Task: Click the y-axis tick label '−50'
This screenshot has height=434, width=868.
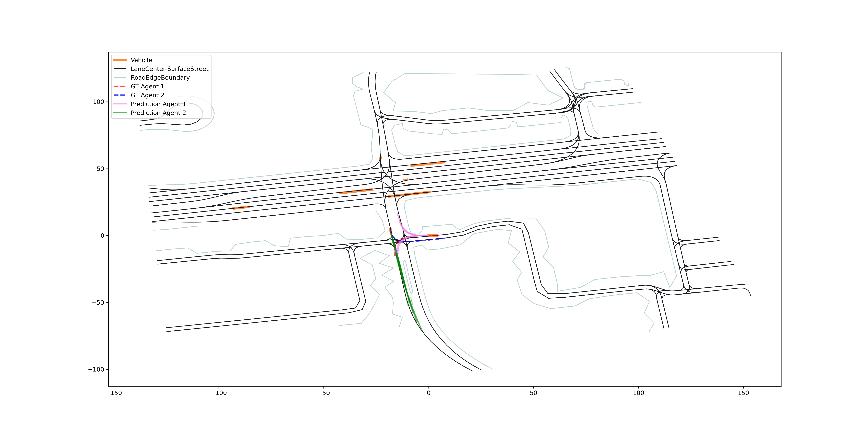Action: pyautogui.click(x=98, y=303)
